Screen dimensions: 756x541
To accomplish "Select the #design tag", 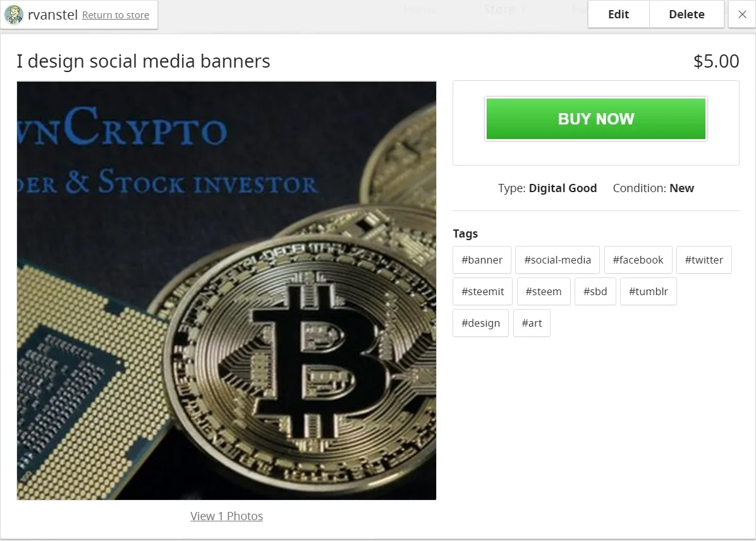I will 480,323.
